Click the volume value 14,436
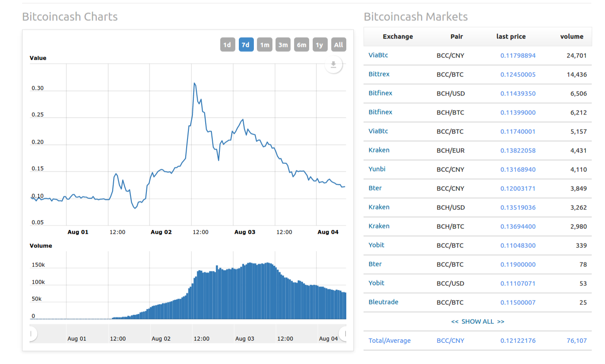The width and height of the screenshot is (605, 364). tap(577, 75)
